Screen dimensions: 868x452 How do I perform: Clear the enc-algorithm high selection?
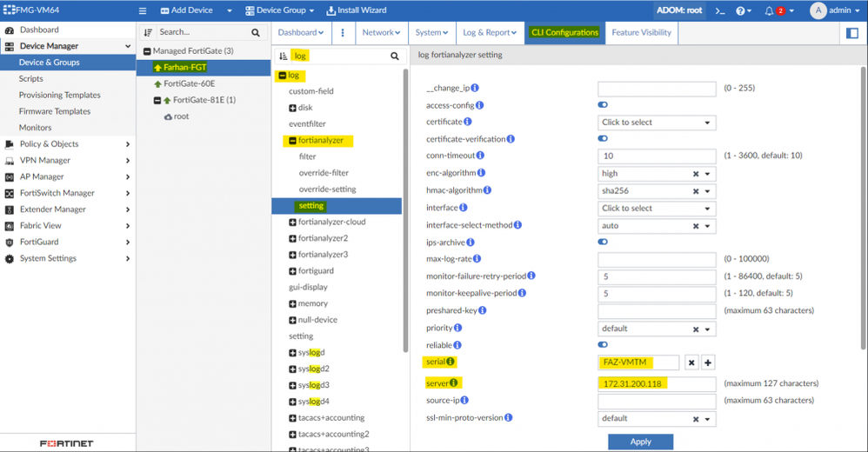[696, 174]
